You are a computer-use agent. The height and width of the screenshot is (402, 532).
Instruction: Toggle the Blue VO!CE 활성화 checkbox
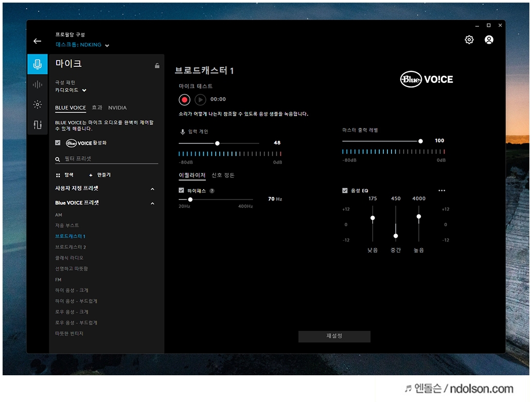pyautogui.click(x=58, y=143)
